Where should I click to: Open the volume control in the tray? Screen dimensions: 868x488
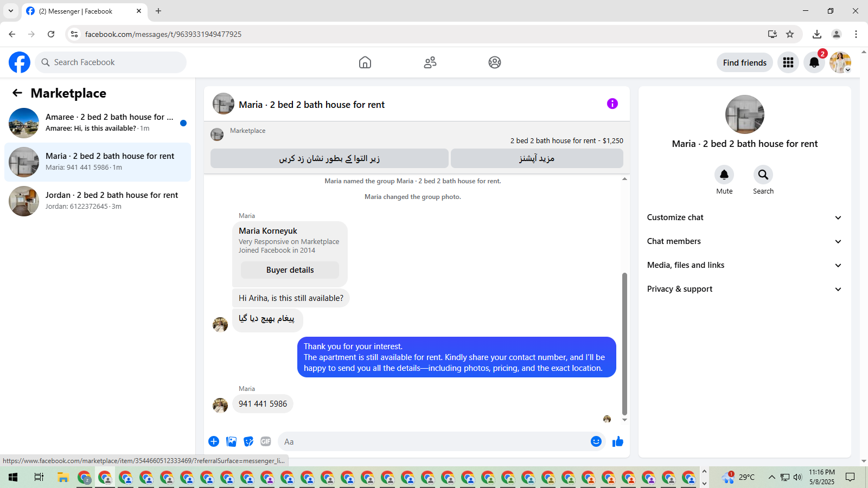click(x=797, y=477)
